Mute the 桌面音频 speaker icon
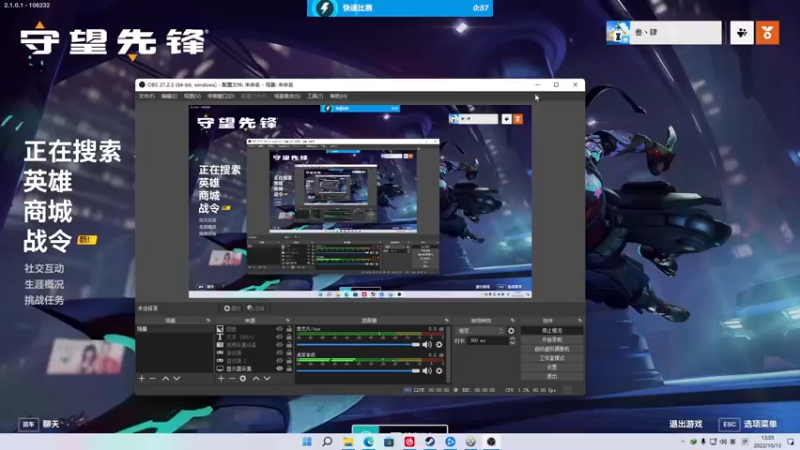The width and height of the screenshot is (800, 450). click(427, 371)
